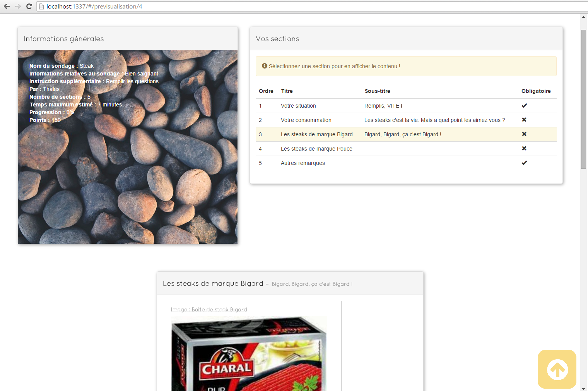Click order number 2 in table
This screenshot has height=391, width=588.
click(260, 120)
